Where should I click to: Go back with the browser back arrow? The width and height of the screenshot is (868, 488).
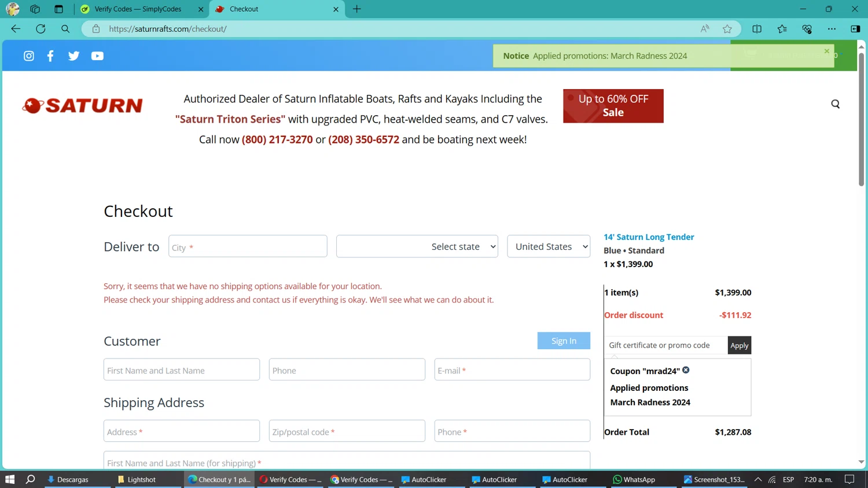click(x=16, y=29)
